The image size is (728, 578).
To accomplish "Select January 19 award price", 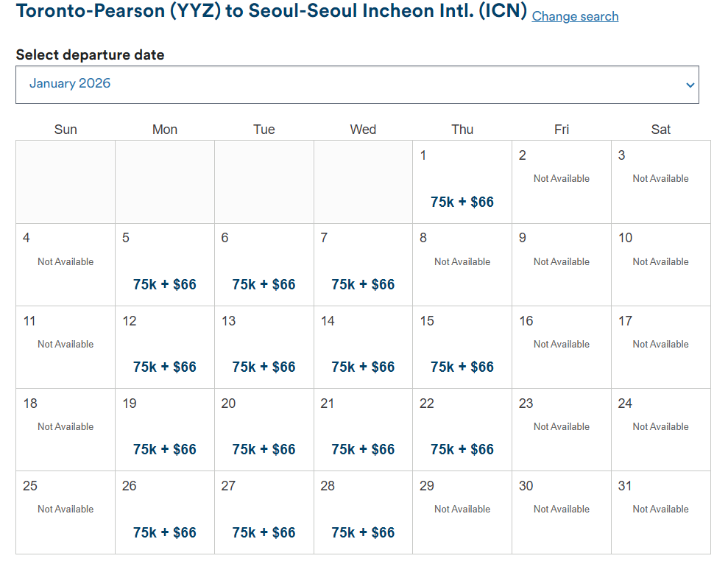I will pos(165,449).
